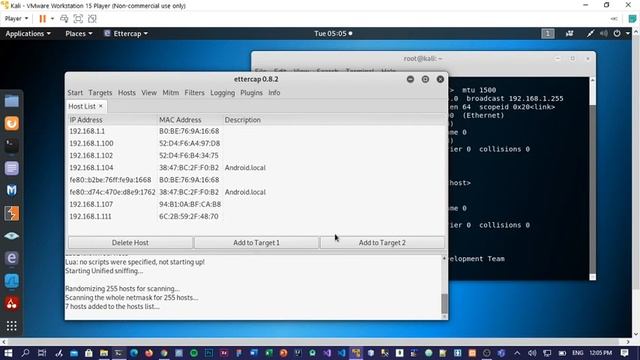Screen dimensions: 640x360
Task: Click the pen icon in Kali top bar
Action: [590, 33]
